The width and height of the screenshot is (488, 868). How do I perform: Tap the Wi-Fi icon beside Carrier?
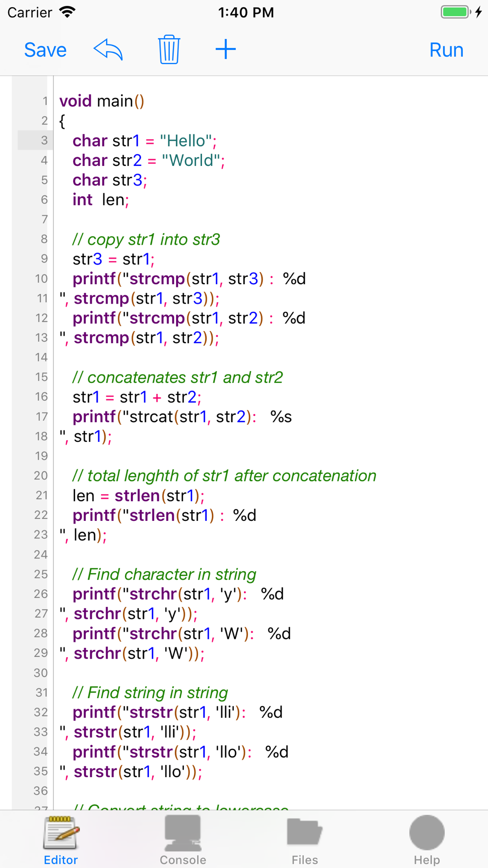[x=67, y=12]
